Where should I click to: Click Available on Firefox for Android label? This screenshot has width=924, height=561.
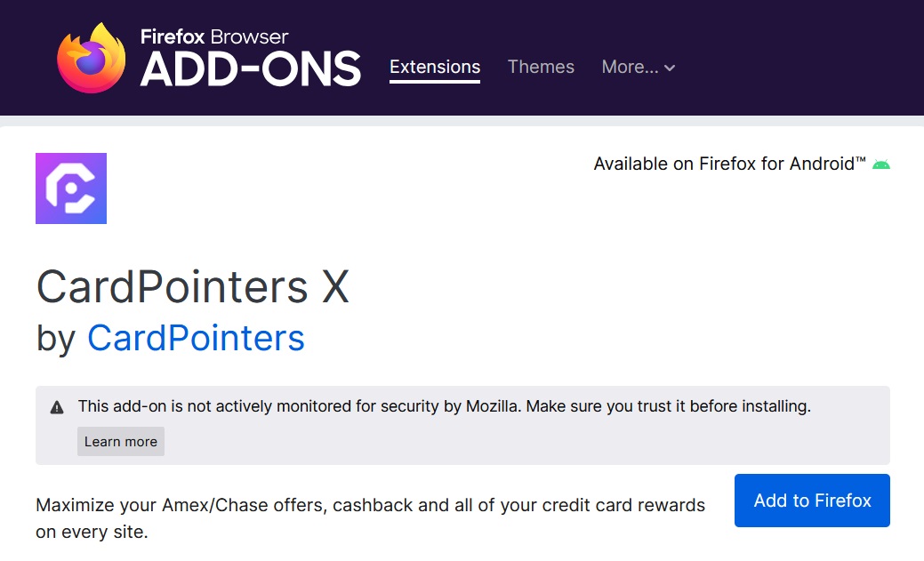(729, 164)
